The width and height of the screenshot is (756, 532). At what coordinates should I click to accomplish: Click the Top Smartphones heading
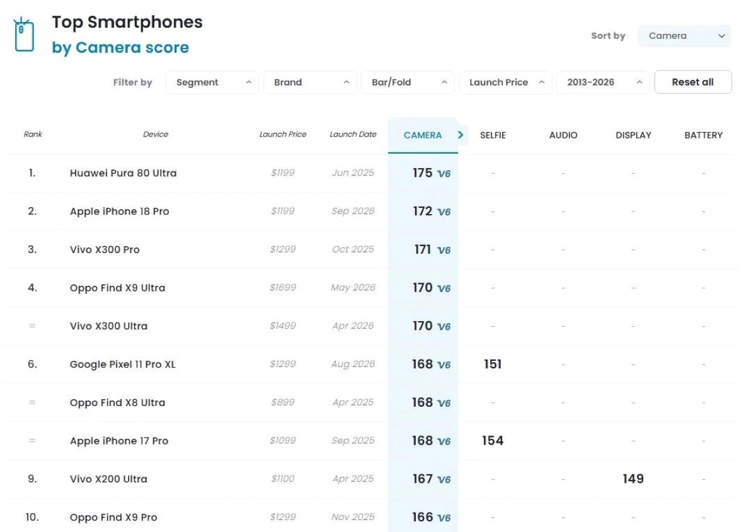[127, 22]
